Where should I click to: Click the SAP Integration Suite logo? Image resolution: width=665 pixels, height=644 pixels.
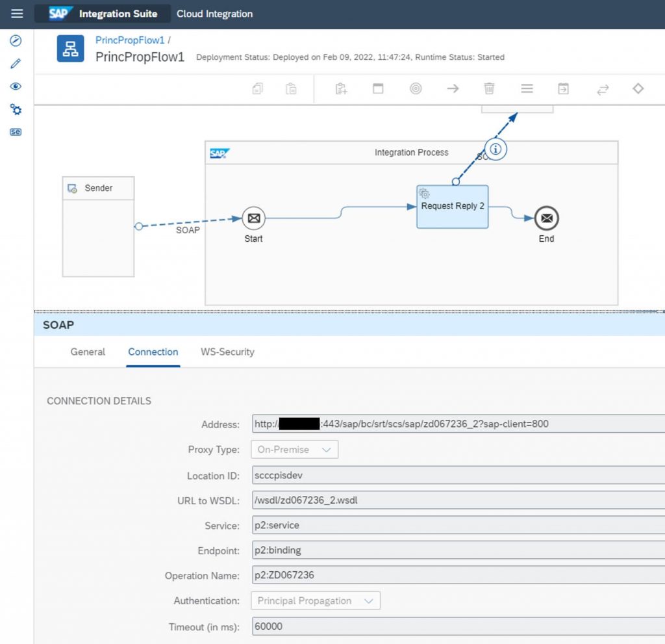tap(103, 14)
